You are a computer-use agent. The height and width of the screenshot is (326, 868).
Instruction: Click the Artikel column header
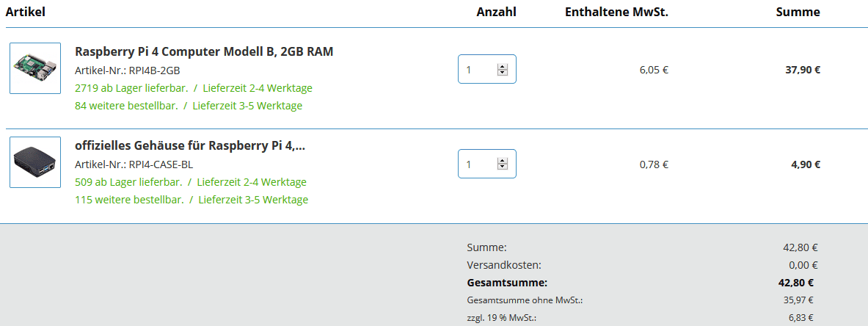pos(26,12)
